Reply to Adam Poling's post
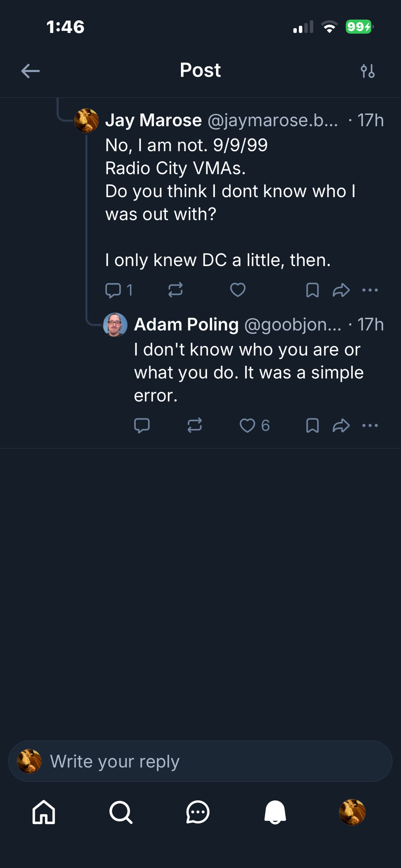 tap(142, 425)
